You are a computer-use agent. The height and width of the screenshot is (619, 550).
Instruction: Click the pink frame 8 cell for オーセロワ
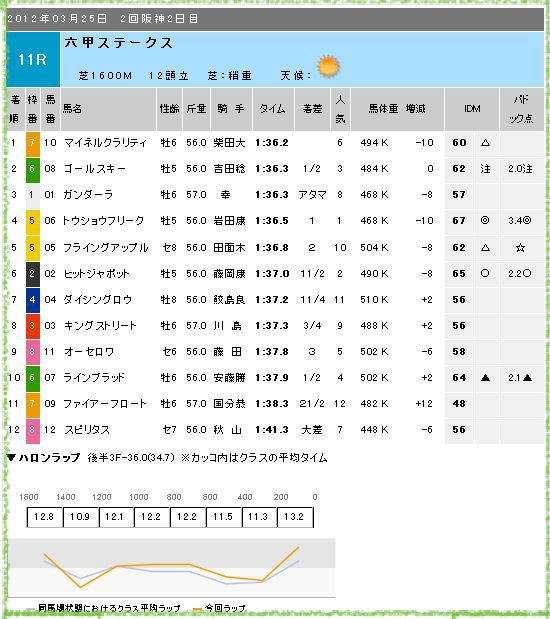(33, 352)
